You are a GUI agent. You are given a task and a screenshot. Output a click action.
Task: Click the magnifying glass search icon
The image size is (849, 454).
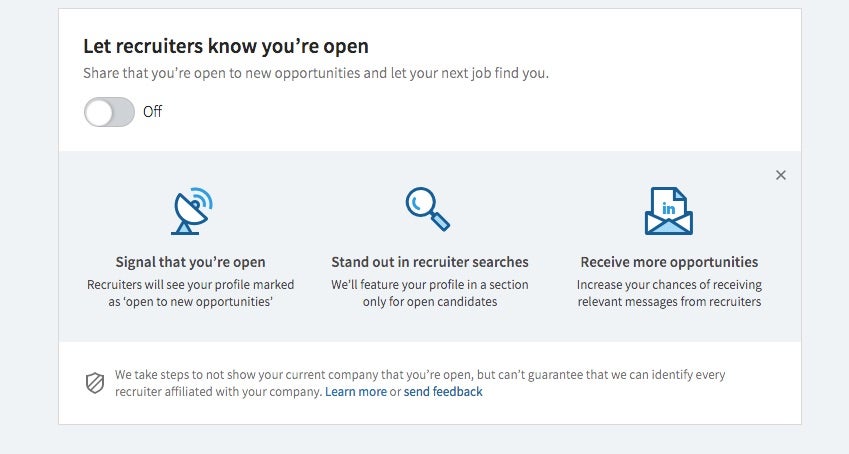click(428, 209)
